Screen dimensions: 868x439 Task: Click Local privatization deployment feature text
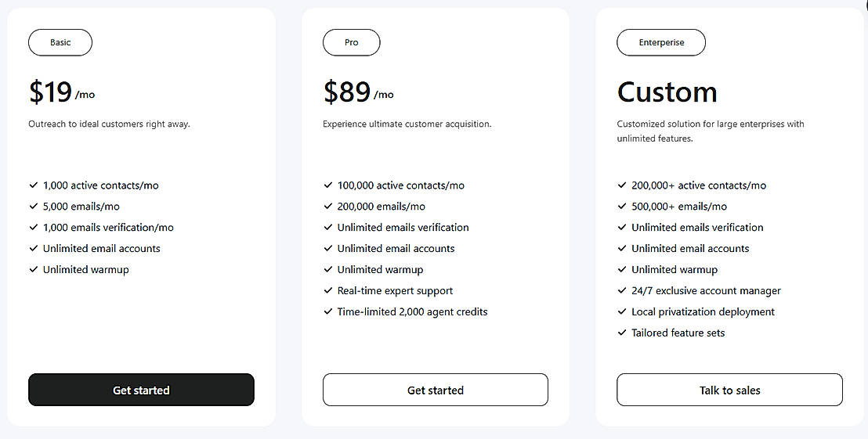703,311
